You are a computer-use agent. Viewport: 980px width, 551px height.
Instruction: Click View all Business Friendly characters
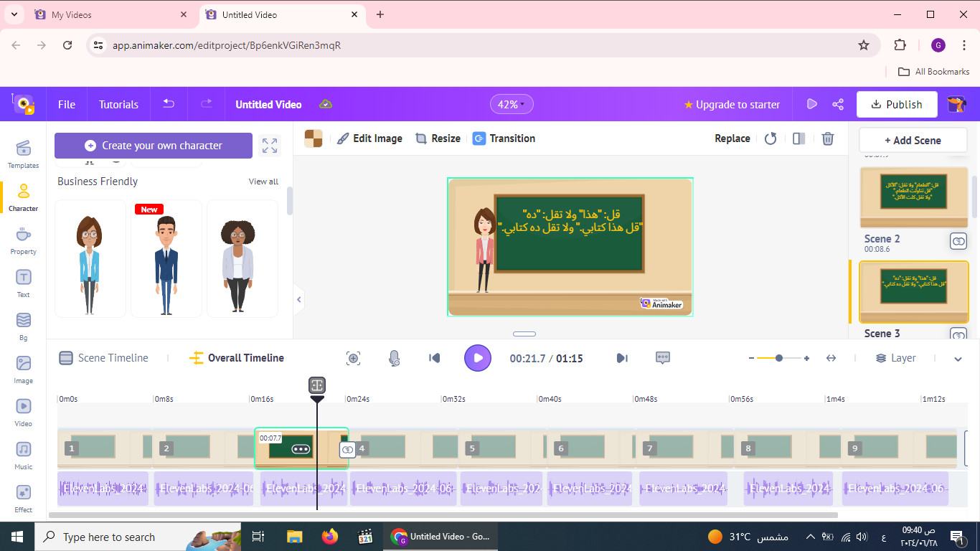263,182
